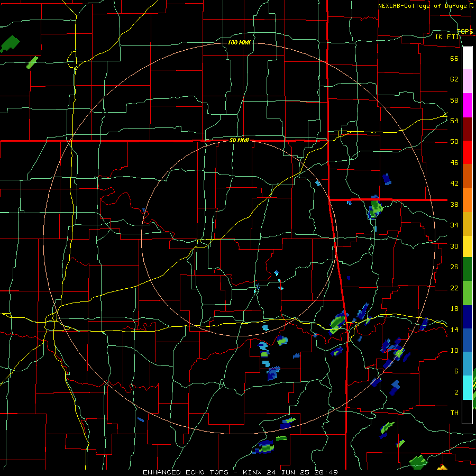Click the lighter orange legend swatch
The height and width of the screenshot is (476, 476).
(467, 200)
